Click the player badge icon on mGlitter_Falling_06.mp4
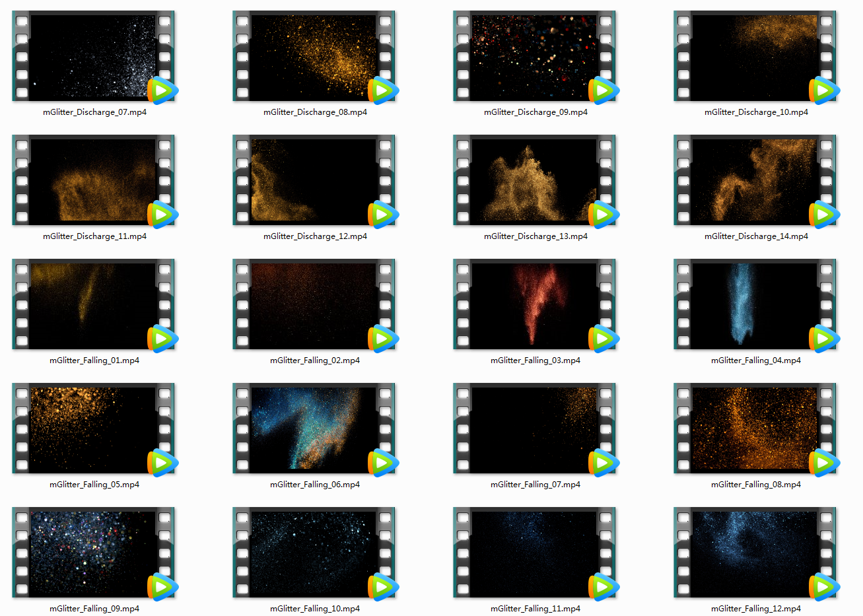The image size is (863, 616). (383, 463)
